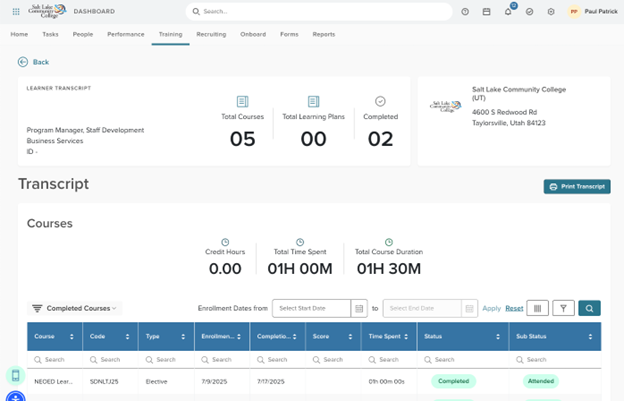Switch to the Recruiting tab
624x401 pixels.
tap(211, 34)
